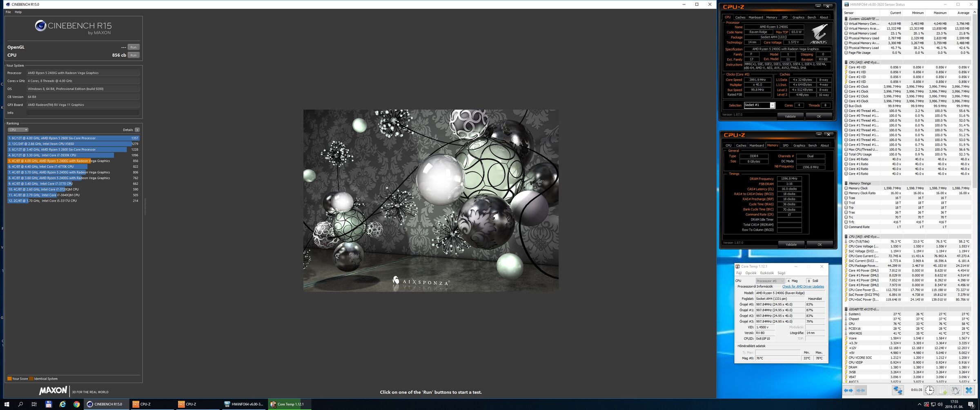Select Total CPU Usage row in HWiNFO

[907, 154]
